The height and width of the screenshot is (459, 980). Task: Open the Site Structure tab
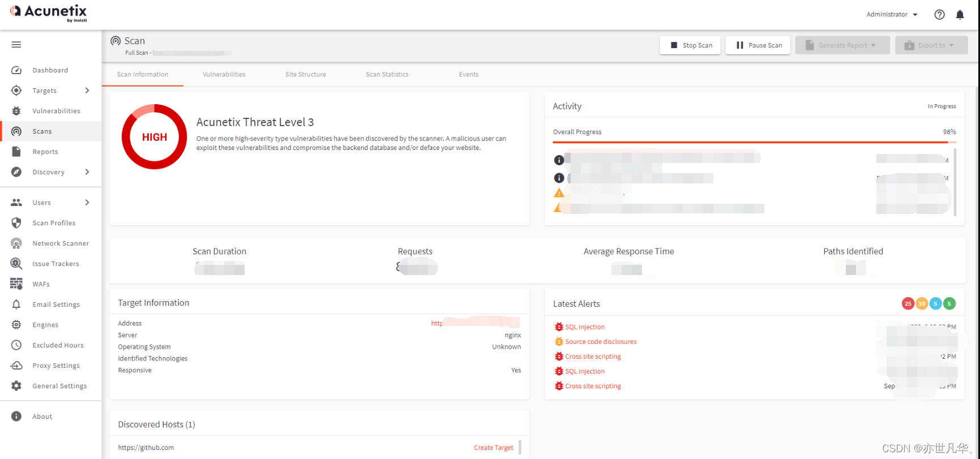306,75
